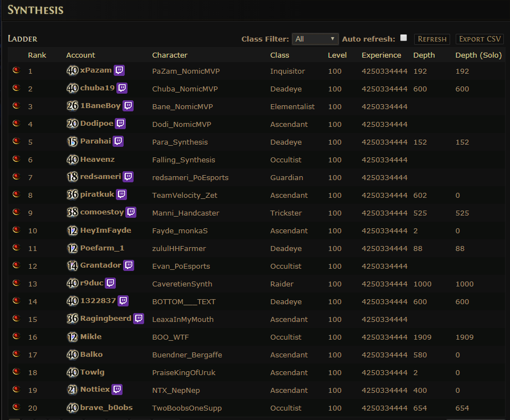Click HeyImFayde's challenge badge 12
This screenshot has width=510, height=420.
point(72,231)
